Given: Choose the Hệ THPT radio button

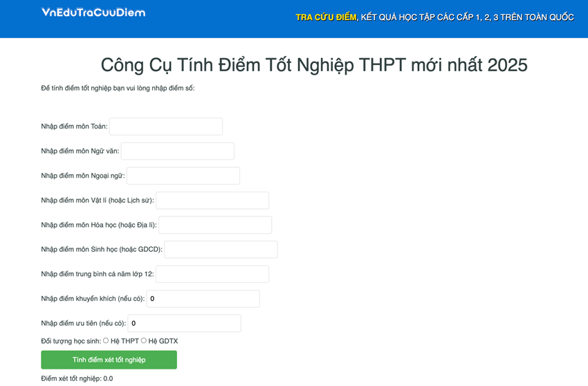Looking at the screenshot, I should click(x=106, y=340).
